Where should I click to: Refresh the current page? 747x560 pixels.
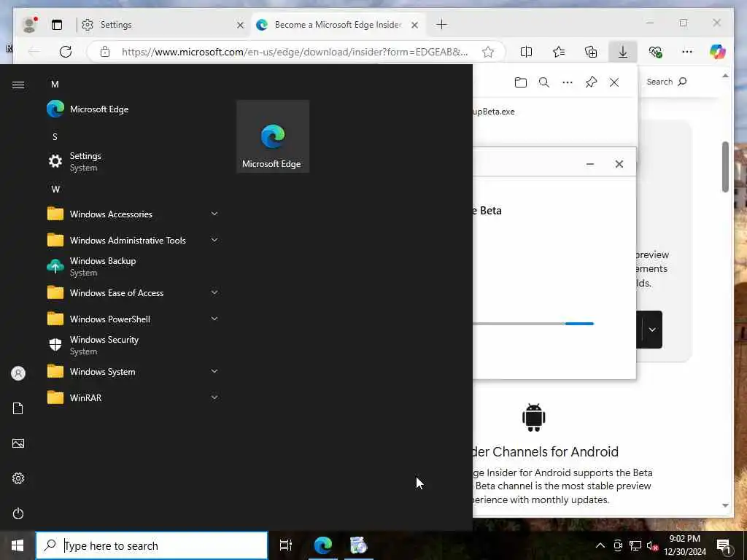pos(66,52)
